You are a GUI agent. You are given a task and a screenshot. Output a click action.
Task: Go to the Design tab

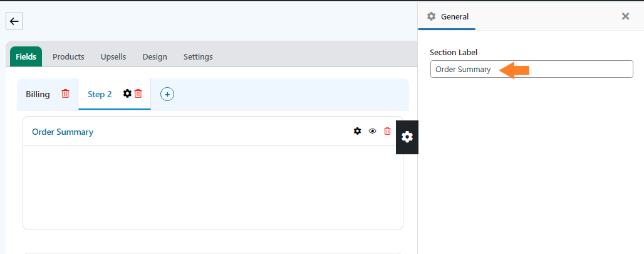coord(155,56)
